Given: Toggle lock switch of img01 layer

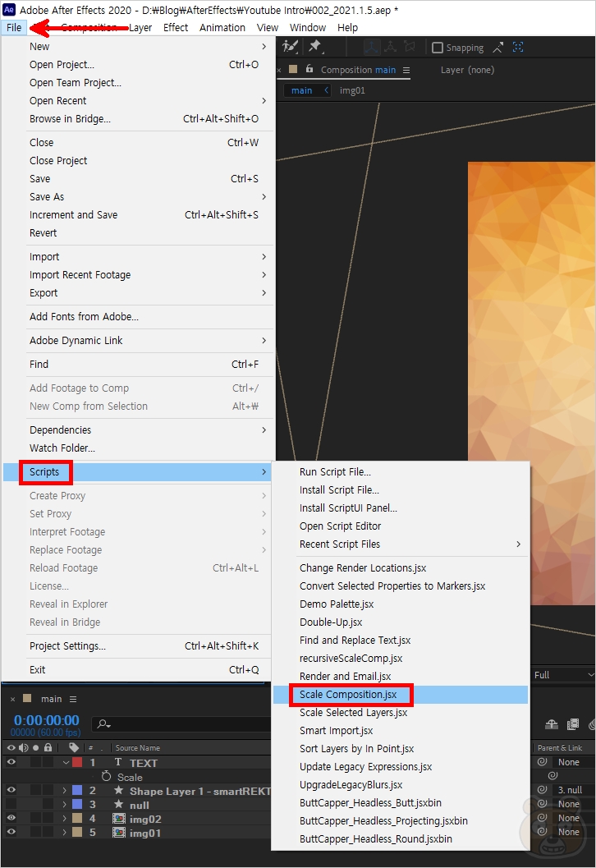Looking at the screenshot, I should click(x=48, y=832).
